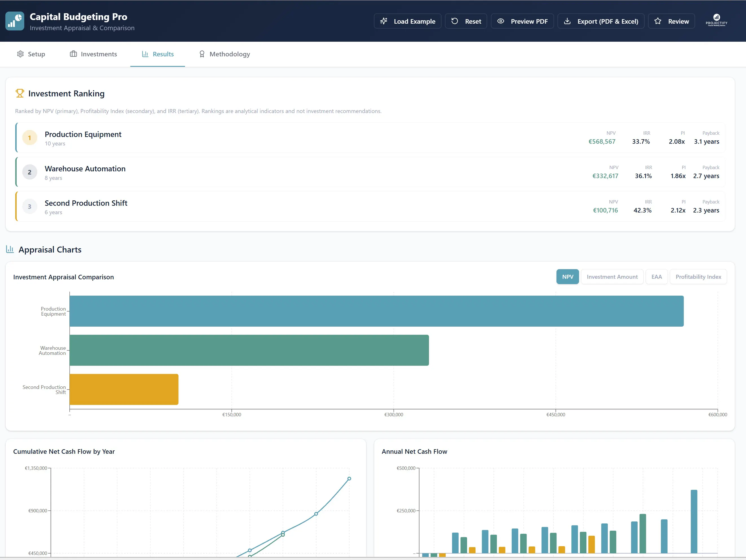Screen dimensions: 746x560
Task: Click the sparkle icon on Load Example
Action: (x=384, y=21)
